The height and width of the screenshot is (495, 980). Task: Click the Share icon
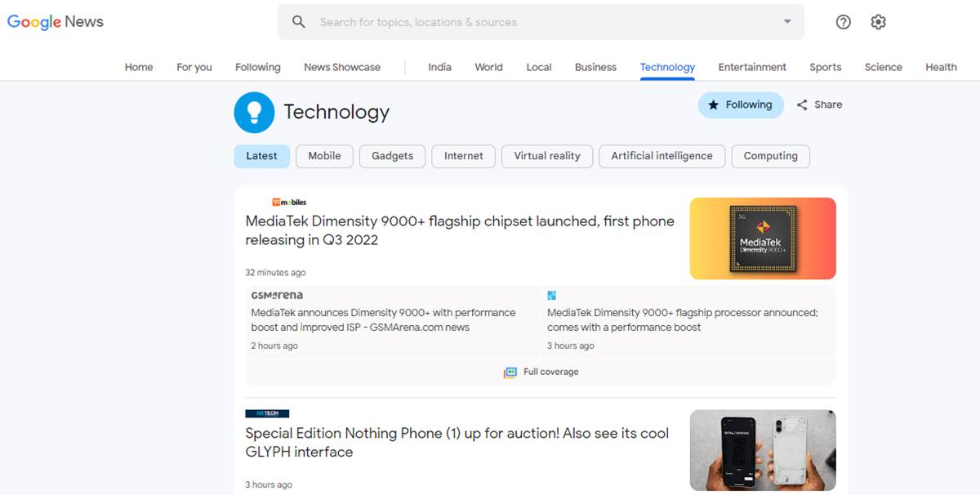click(803, 105)
